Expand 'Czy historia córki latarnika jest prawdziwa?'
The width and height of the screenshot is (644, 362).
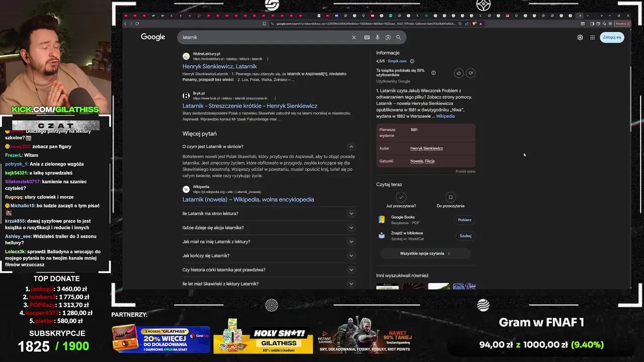[269, 269]
